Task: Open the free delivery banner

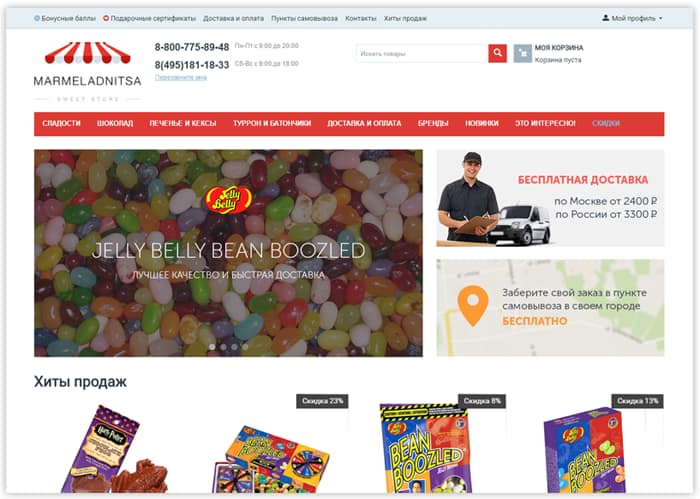Action: [x=550, y=198]
